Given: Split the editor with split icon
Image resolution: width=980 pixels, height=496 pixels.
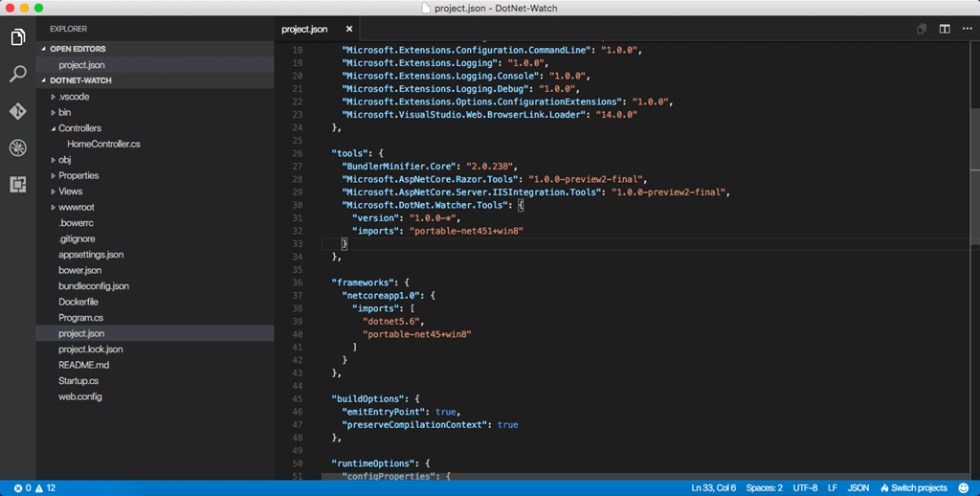Looking at the screenshot, I should (945, 30).
